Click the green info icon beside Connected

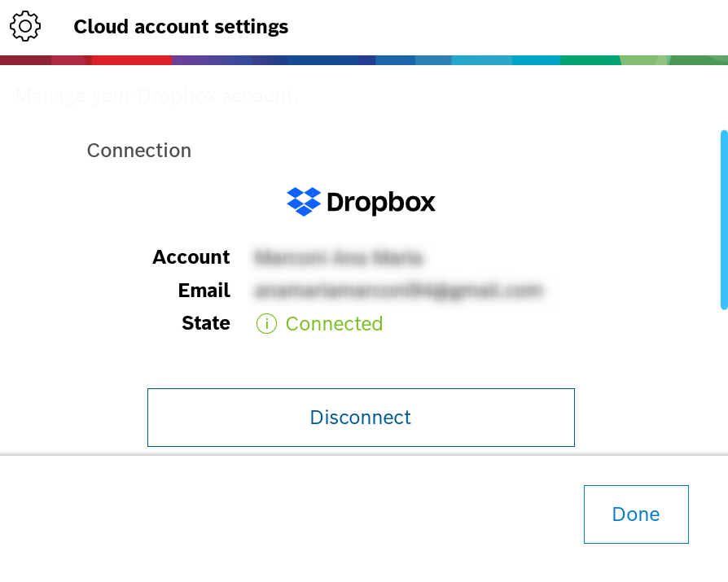(266, 323)
